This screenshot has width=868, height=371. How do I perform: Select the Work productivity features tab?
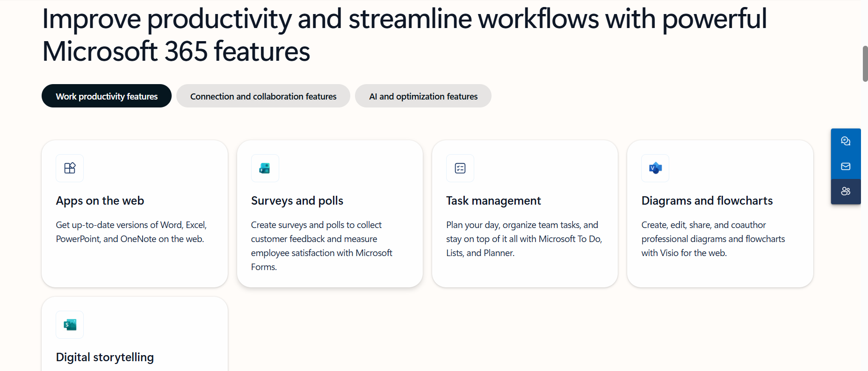pos(107,96)
